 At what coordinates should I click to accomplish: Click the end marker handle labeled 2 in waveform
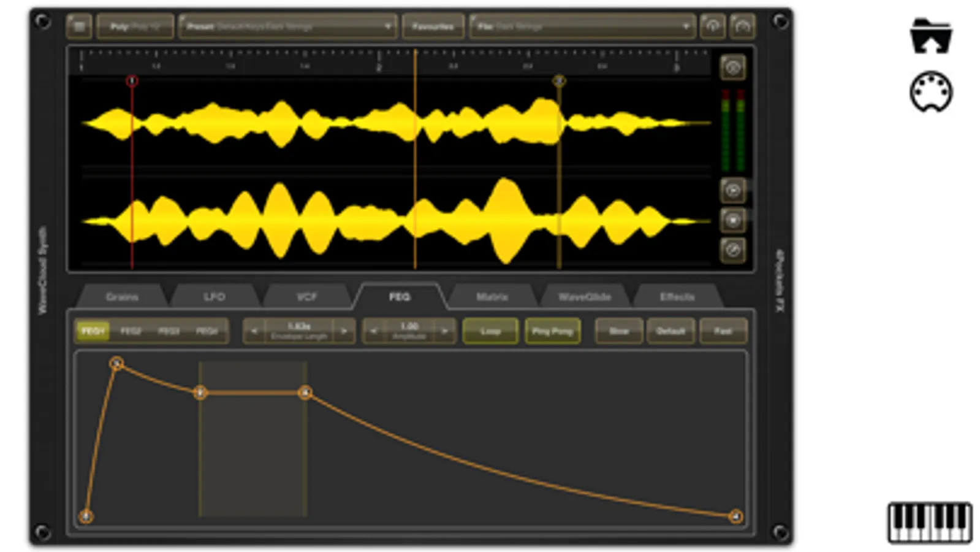558,81
